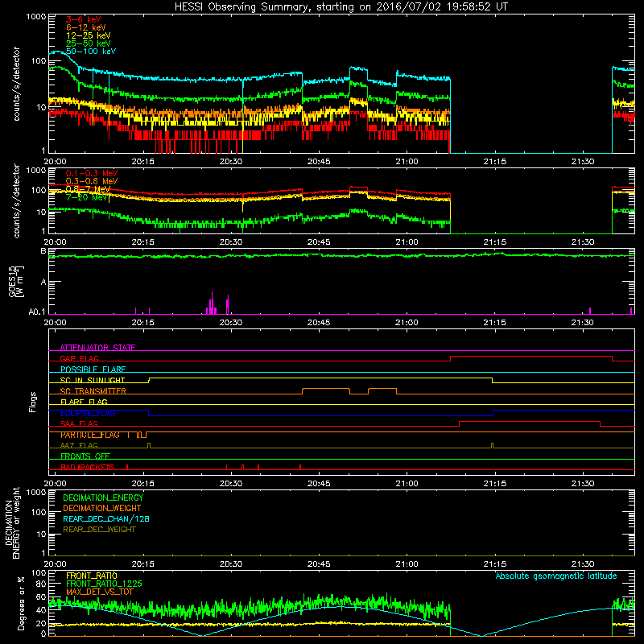
Task: Click the MAX_DET_VS_TOT legend label
Action: pos(99,592)
